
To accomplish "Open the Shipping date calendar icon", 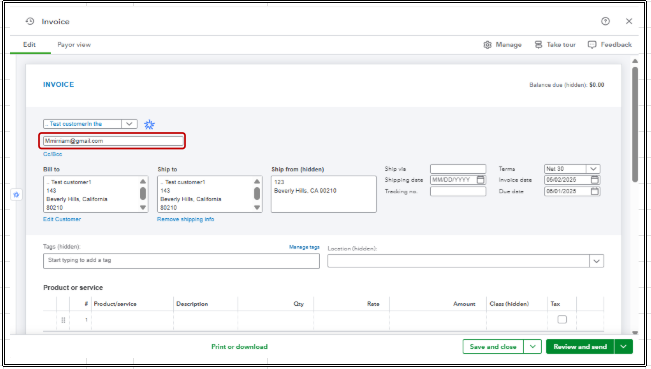I will (480, 180).
